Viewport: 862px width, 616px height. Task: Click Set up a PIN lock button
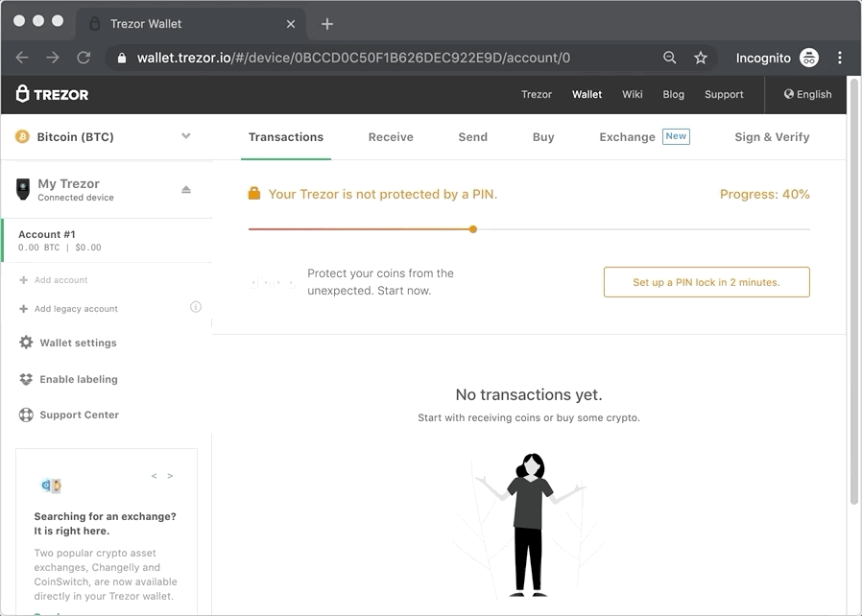[x=706, y=282]
